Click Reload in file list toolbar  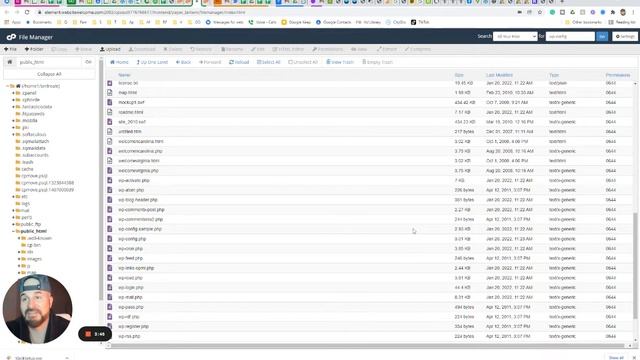239,62
